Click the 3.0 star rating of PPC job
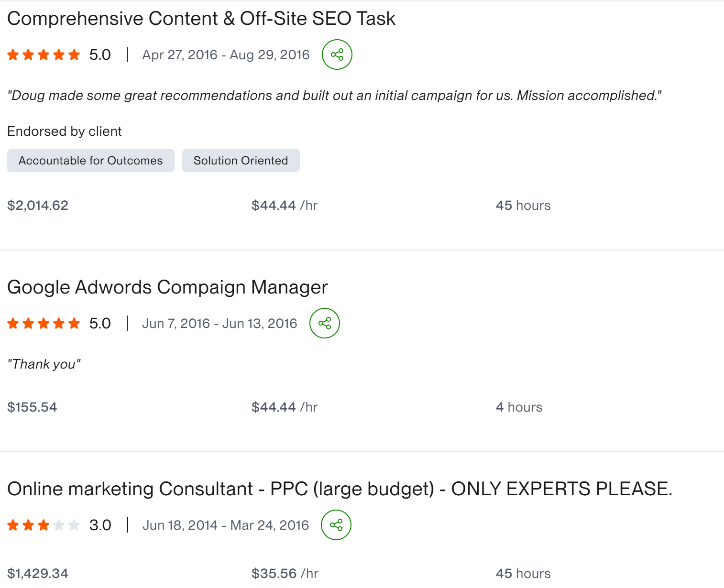This screenshot has width=724, height=588. 59,525
